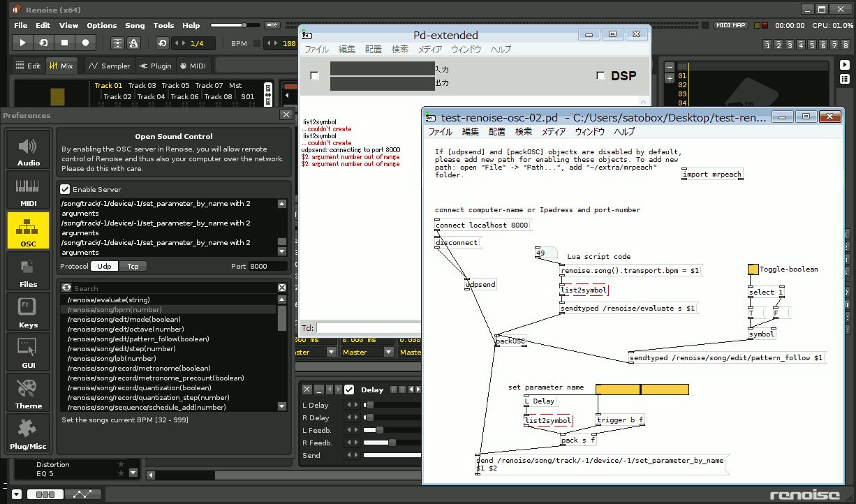856x504 pixels.
Task: Open the Renoise Tools menu
Action: (x=164, y=25)
